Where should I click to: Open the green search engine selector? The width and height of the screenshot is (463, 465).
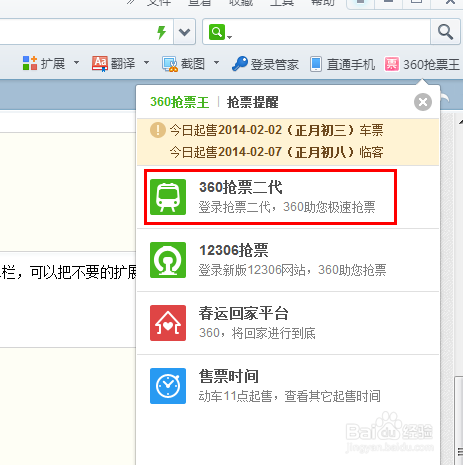click(220, 32)
